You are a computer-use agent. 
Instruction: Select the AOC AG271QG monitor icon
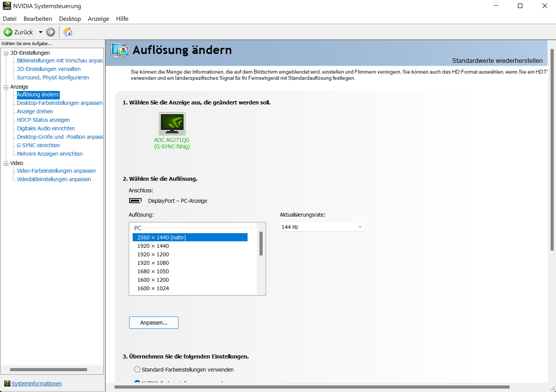click(172, 123)
